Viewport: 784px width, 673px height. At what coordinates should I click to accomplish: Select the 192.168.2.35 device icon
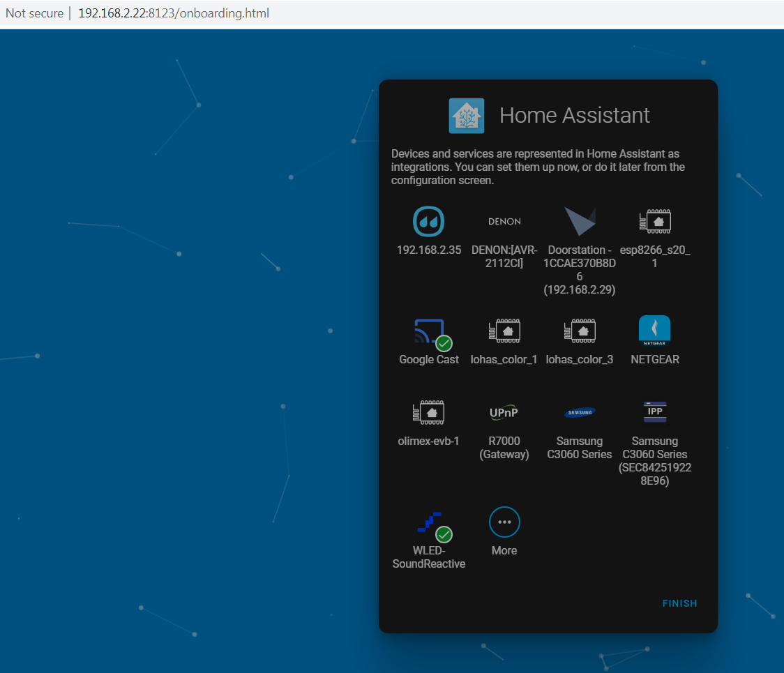click(428, 221)
